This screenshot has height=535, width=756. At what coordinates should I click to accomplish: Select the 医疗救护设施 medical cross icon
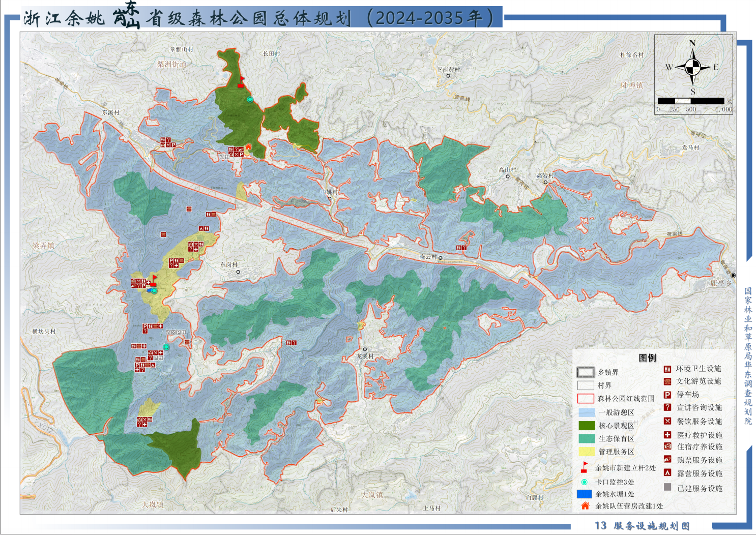click(667, 435)
